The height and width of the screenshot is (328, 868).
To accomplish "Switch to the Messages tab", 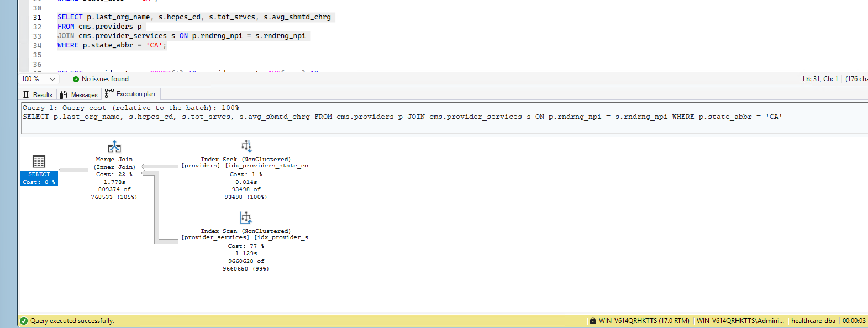I will [78, 94].
